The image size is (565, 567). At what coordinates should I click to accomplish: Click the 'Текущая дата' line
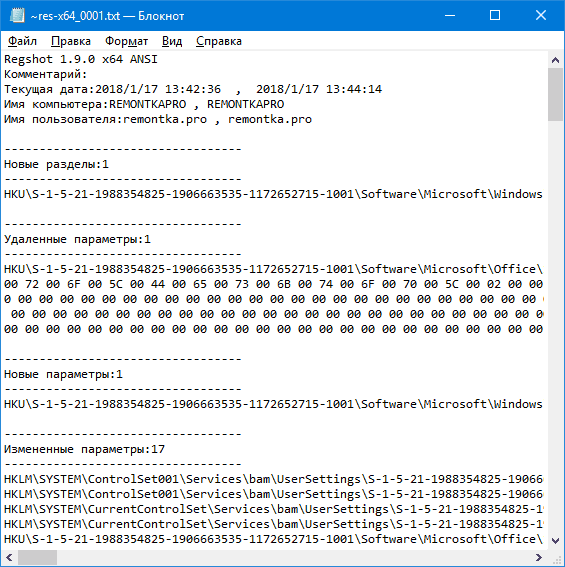point(193,89)
